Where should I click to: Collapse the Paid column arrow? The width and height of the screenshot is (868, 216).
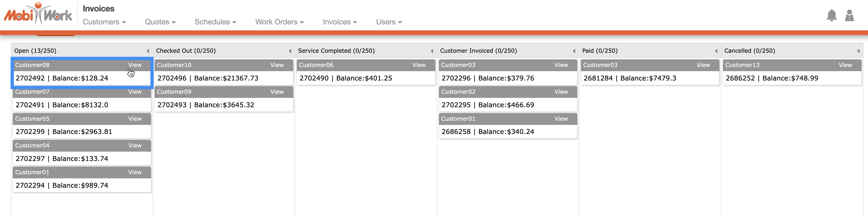[x=716, y=51]
